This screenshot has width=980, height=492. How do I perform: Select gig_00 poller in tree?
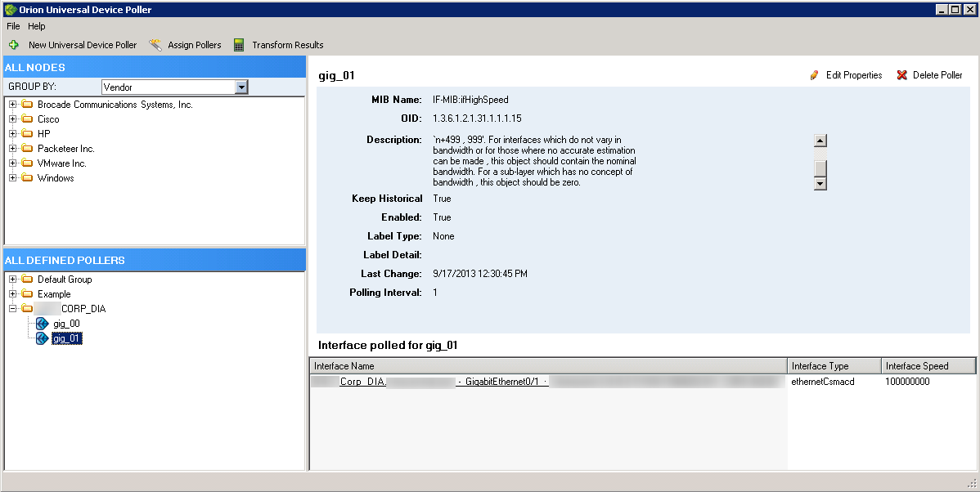(66, 324)
